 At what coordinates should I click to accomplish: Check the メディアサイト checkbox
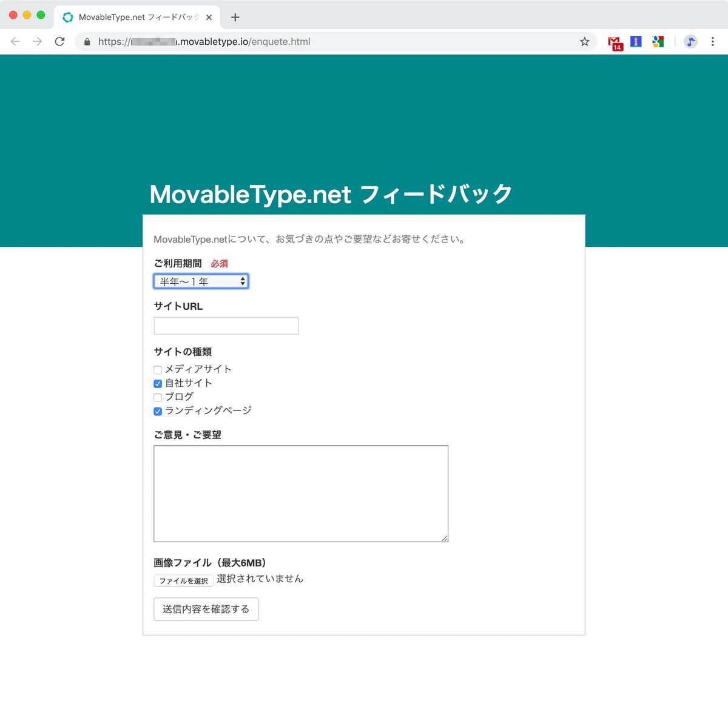(158, 369)
